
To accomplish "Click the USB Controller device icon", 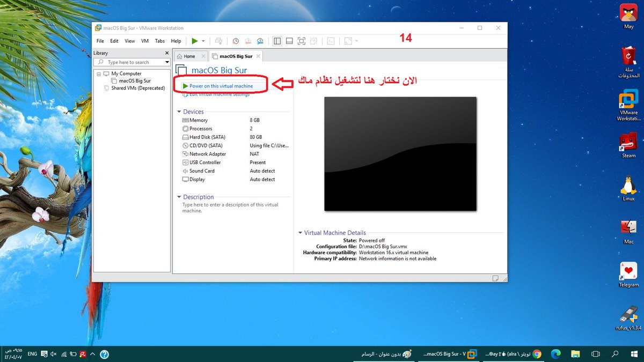I will click(186, 162).
